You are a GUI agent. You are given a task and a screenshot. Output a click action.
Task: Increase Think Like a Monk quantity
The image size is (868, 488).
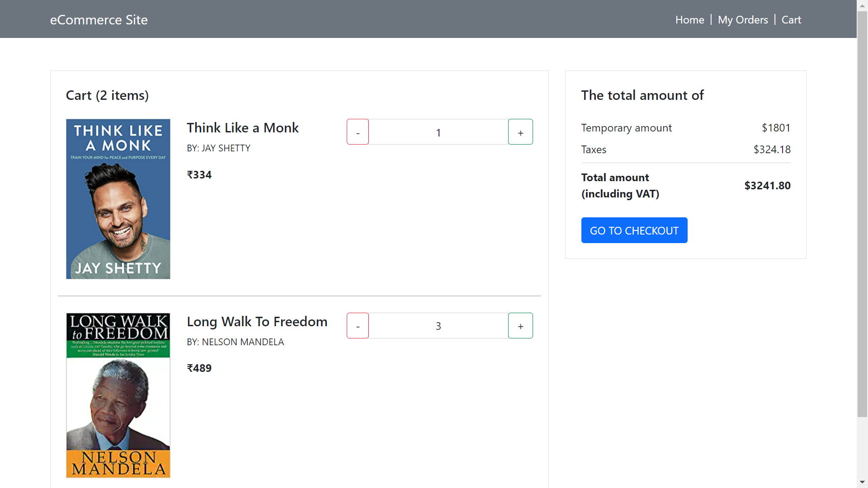click(520, 132)
